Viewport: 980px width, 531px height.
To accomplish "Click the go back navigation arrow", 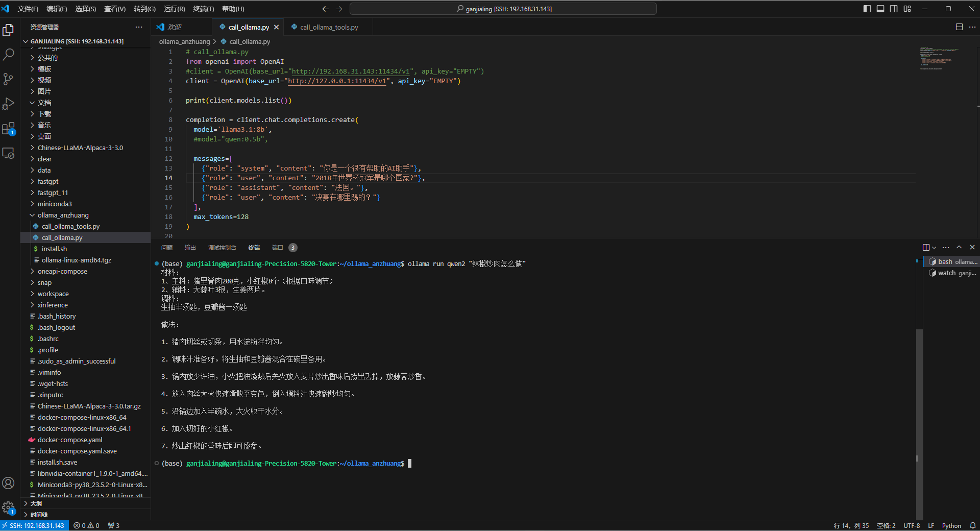I will [326, 9].
